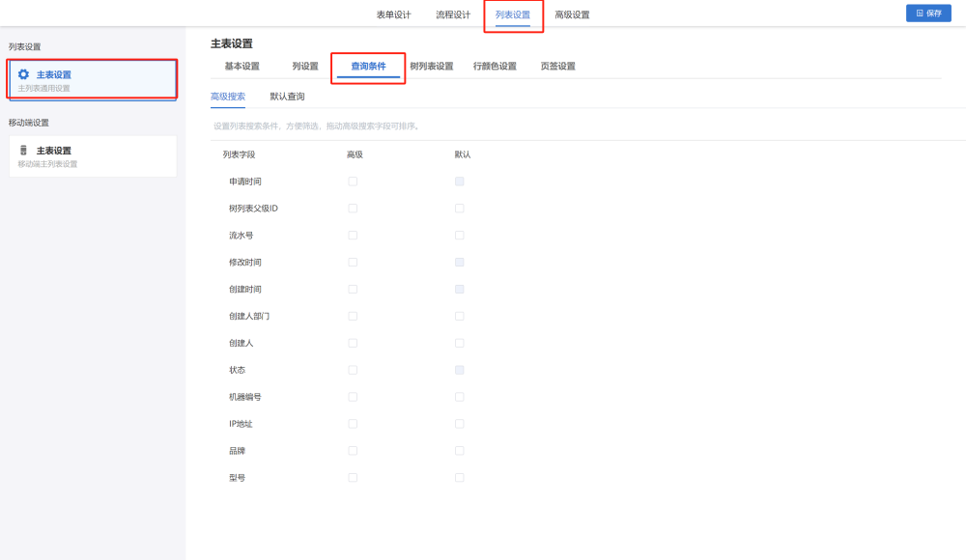Click the mobile phone icon under 移动端设置
Image resolution: width=966 pixels, height=560 pixels.
(23, 151)
